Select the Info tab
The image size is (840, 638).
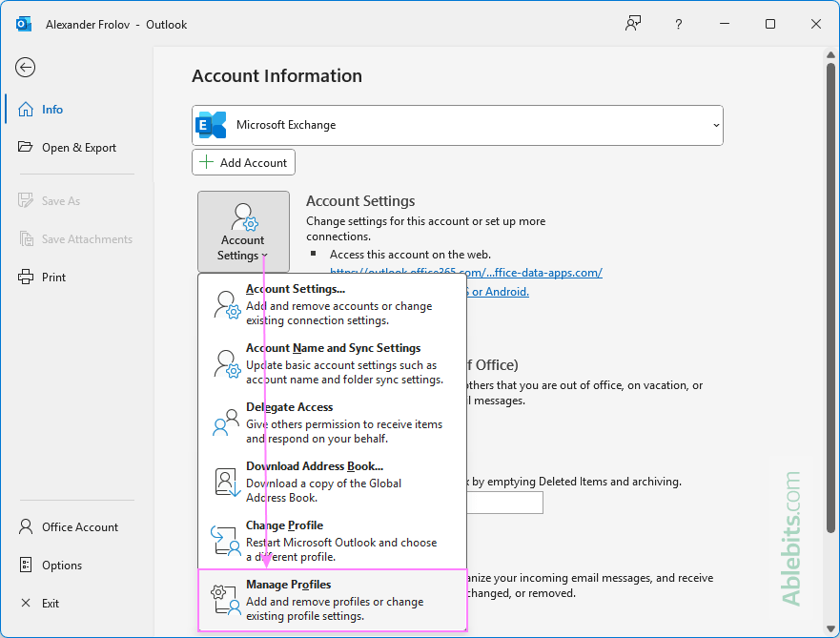(79, 110)
